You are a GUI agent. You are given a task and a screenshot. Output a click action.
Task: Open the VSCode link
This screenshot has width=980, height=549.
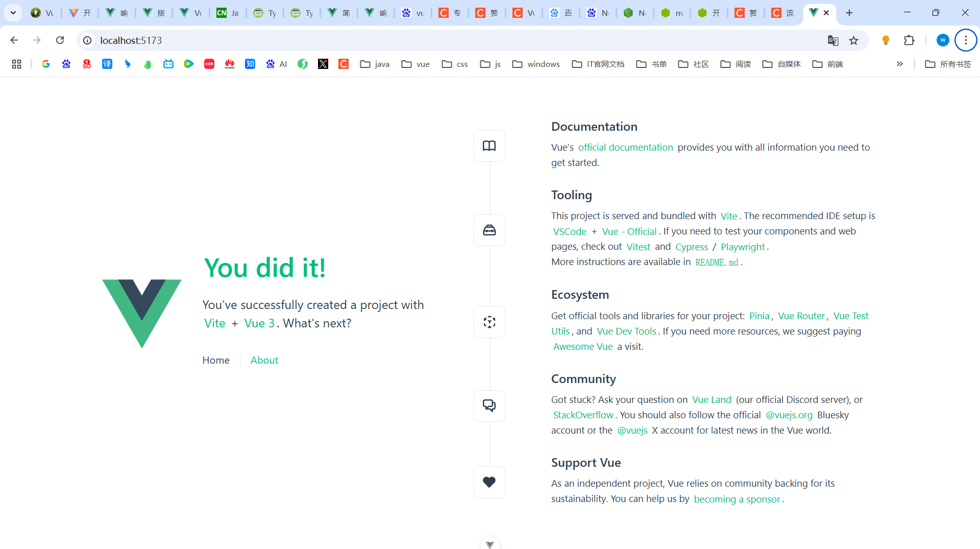[570, 231]
